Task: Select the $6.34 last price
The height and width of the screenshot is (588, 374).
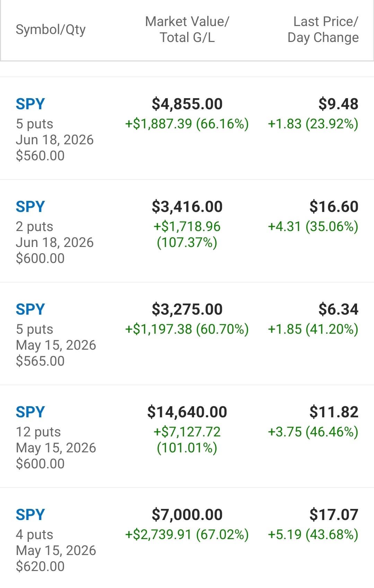Action: click(338, 309)
